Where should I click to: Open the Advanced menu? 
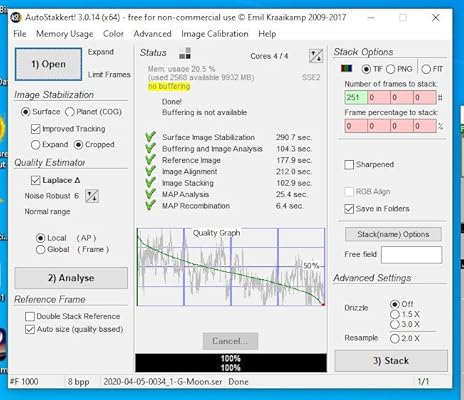[x=152, y=34]
